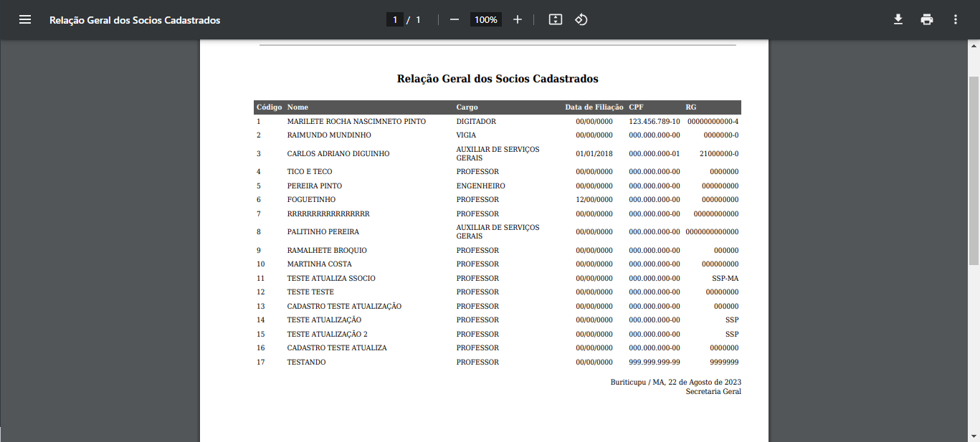980x442 pixels.
Task: Open the sidebar menu hamburger icon
Action: coord(25,20)
